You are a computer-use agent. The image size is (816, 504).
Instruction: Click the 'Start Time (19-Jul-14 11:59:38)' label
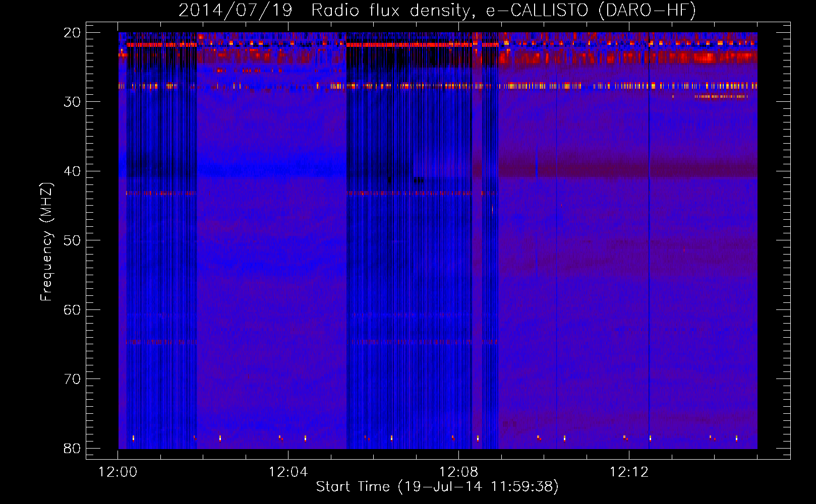coord(437,487)
